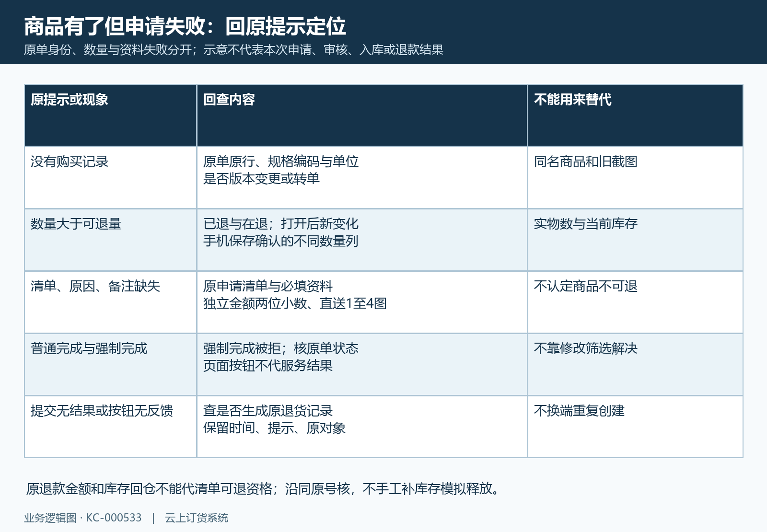Viewport: 767px width, 532px height.
Task: Click the line 原申请清单与必填资料
Action: pos(268,286)
